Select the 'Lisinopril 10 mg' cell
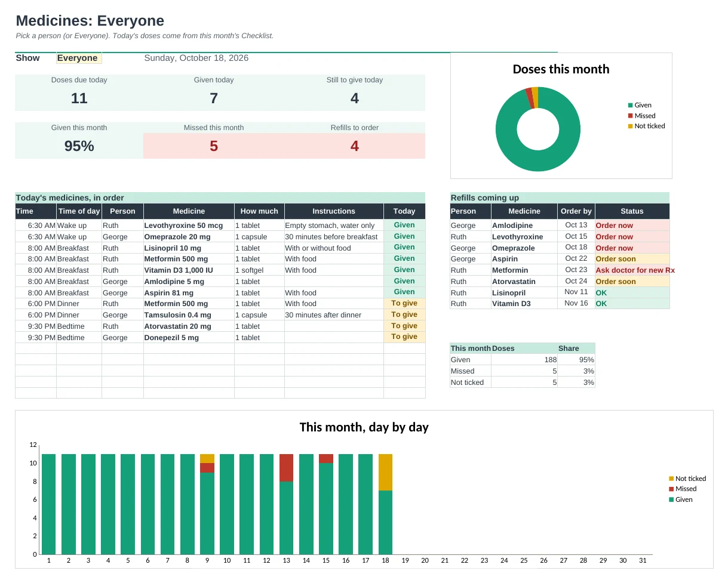The width and height of the screenshot is (728, 583). pos(189,248)
